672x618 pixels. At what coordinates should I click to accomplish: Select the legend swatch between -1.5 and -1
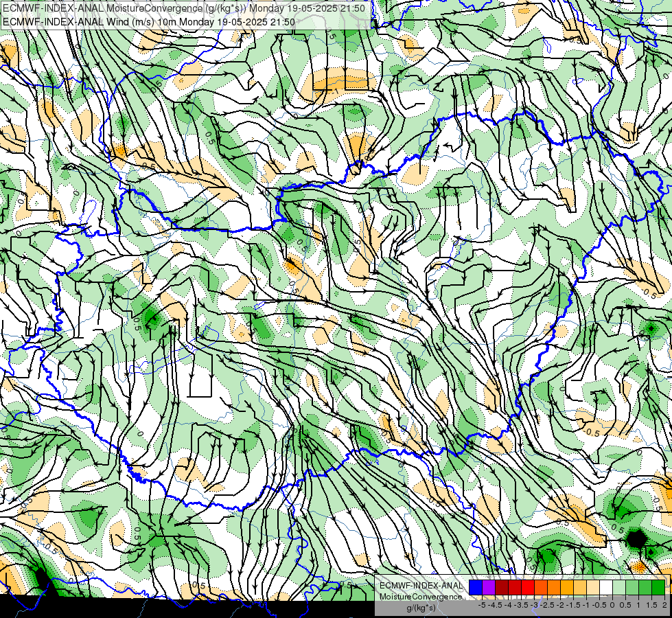[580, 588]
